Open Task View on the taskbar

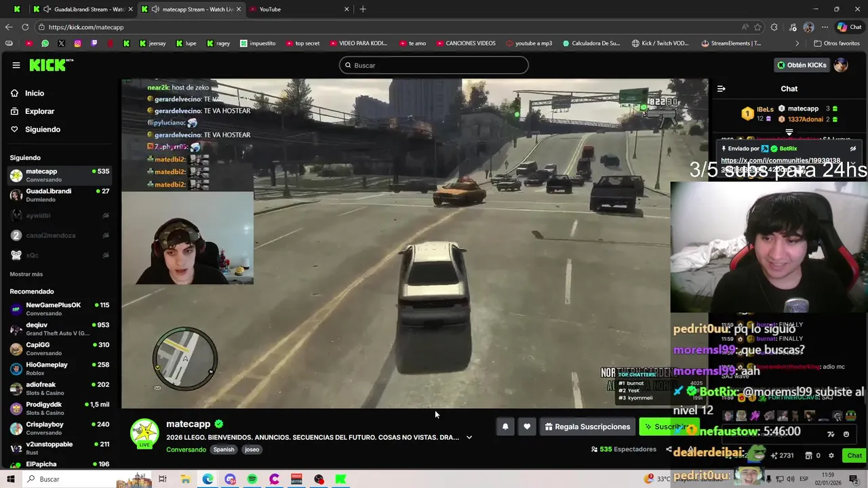point(163,479)
